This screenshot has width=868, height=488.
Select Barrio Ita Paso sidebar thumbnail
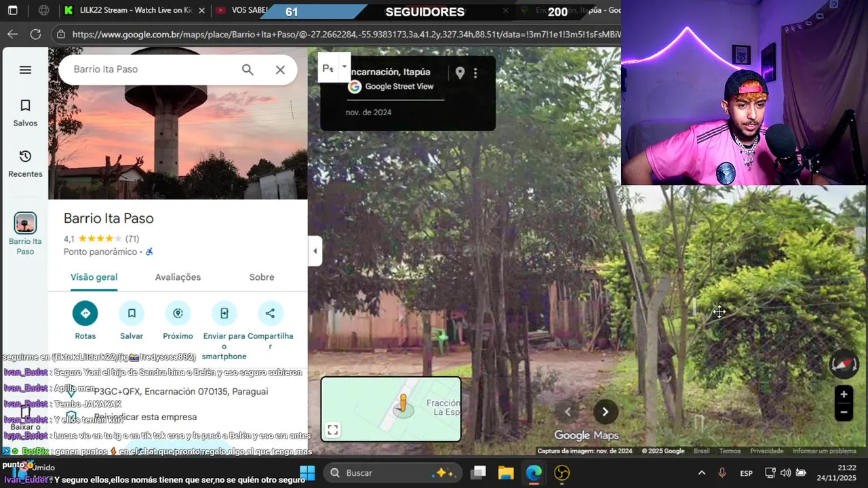tap(25, 223)
